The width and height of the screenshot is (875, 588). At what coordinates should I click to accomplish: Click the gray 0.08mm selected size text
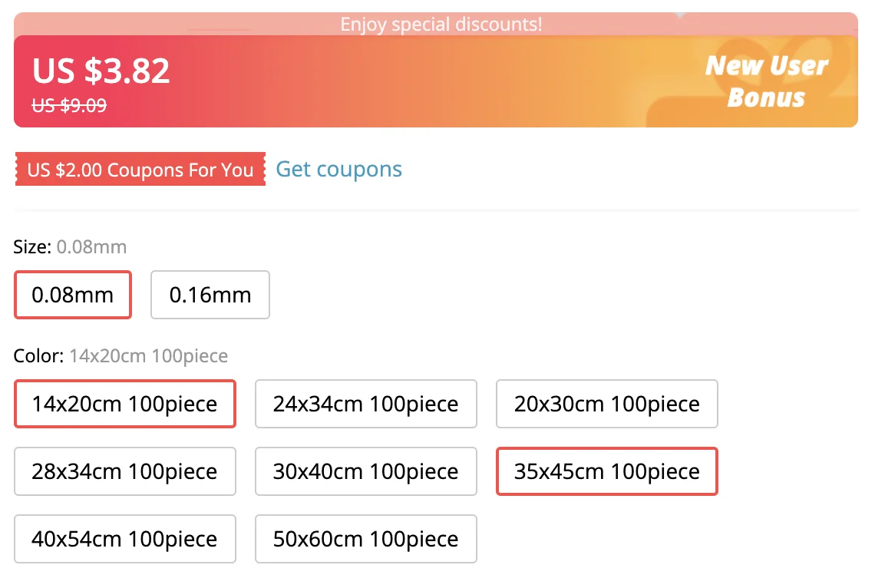pyautogui.click(x=91, y=247)
